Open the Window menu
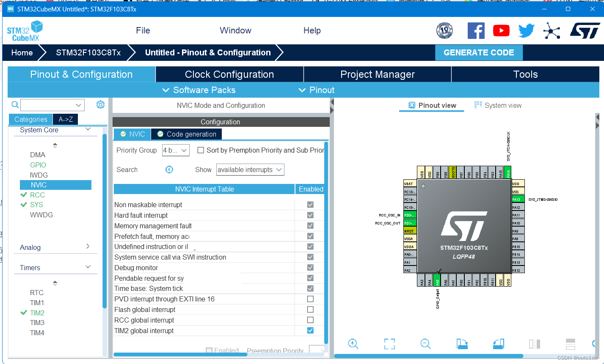604x364 pixels. pyautogui.click(x=235, y=30)
